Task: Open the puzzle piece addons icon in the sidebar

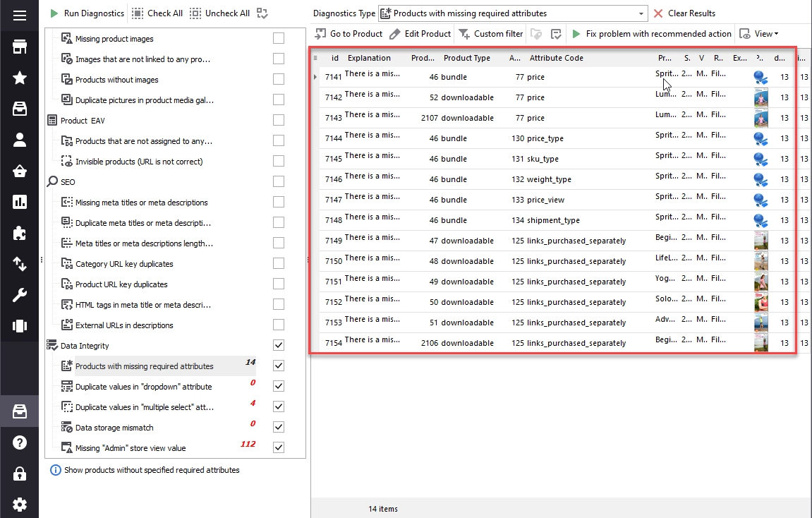Action: click(20, 233)
